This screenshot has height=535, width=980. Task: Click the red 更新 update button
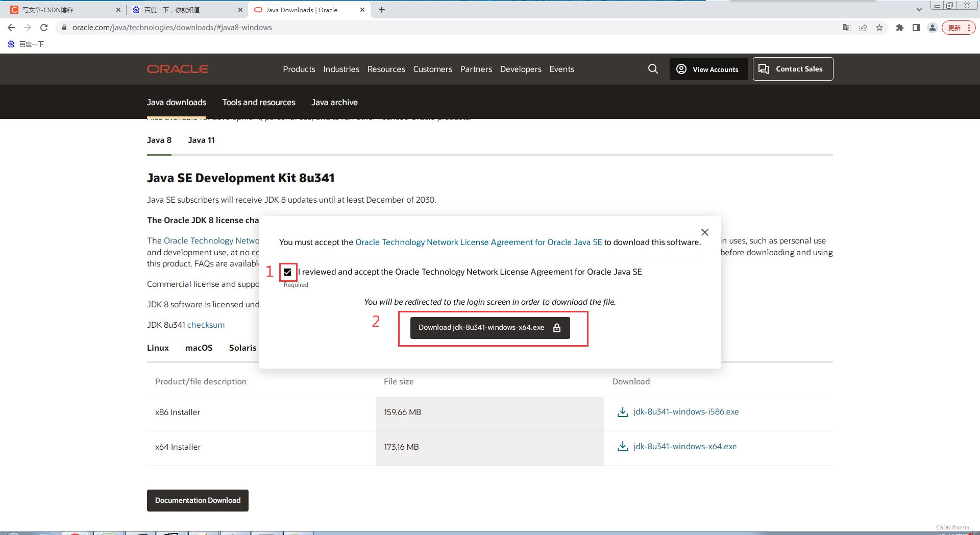click(959, 28)
